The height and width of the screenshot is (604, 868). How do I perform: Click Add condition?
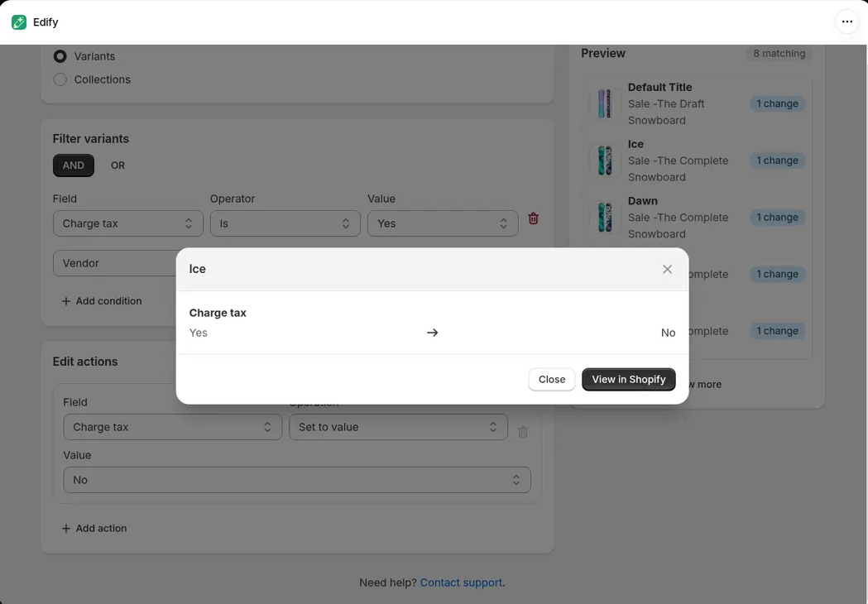[102, 301]
